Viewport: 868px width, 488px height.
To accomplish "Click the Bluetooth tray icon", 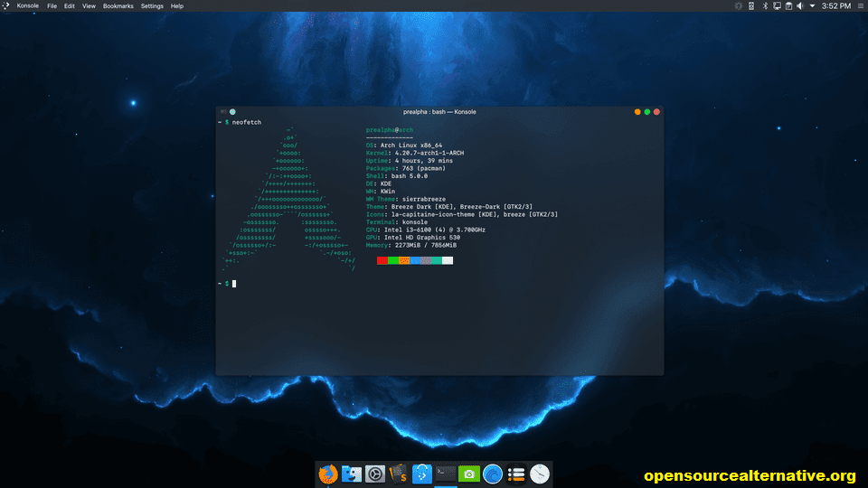I will (x=765, y=5).
